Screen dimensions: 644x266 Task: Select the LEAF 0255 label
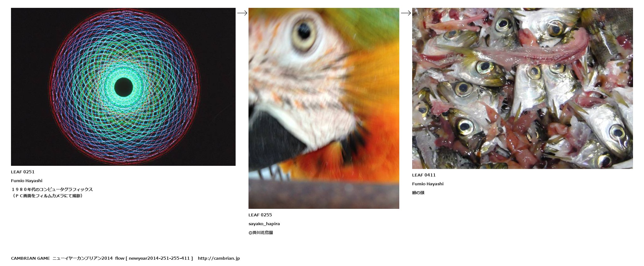point(260,215)
